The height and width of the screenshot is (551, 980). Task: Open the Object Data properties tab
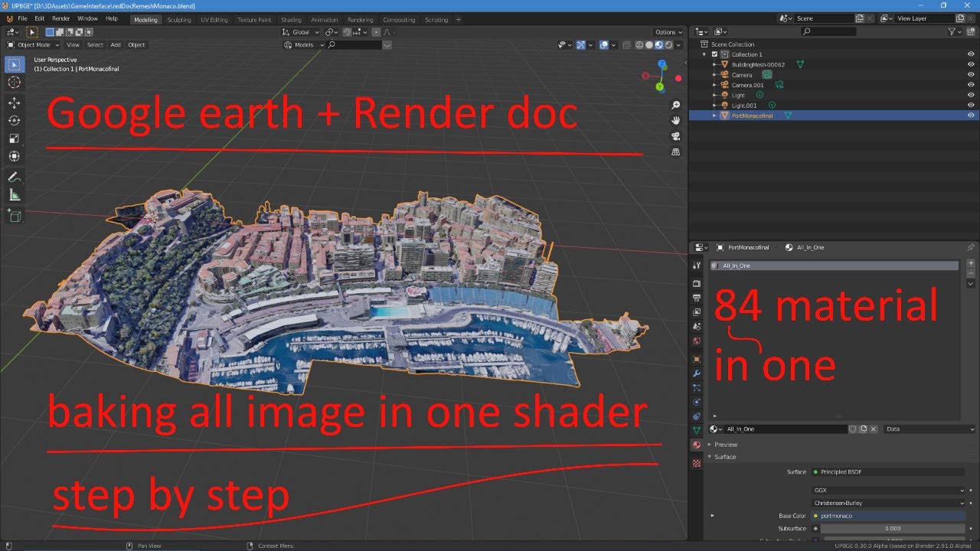click(x=697, y=431)
